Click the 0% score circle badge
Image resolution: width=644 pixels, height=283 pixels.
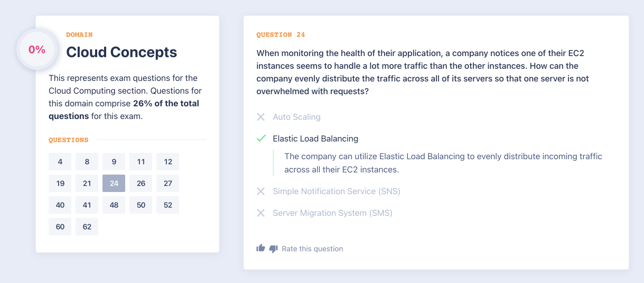pos(37,50)
